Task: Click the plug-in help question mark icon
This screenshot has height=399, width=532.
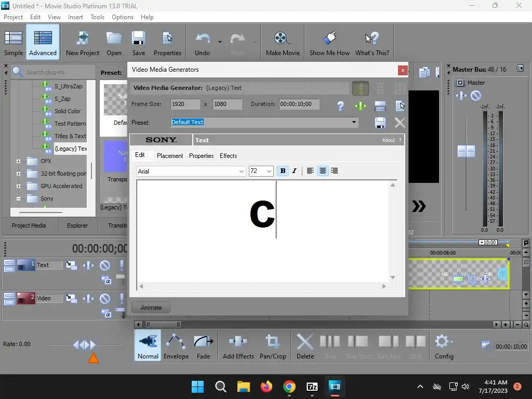Action: pos(340,106)
